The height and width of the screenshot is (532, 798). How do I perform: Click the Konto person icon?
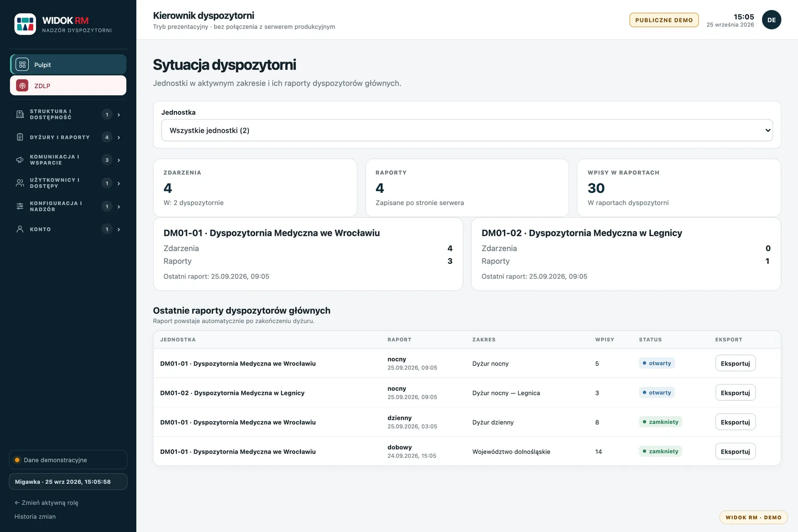[x=20, y=229]
